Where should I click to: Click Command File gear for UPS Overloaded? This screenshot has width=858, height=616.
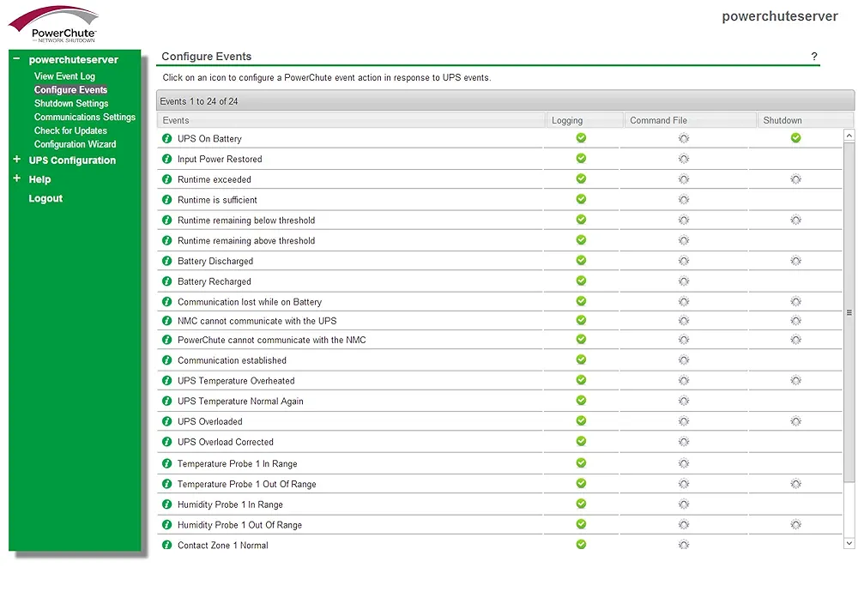click(684, 421)
